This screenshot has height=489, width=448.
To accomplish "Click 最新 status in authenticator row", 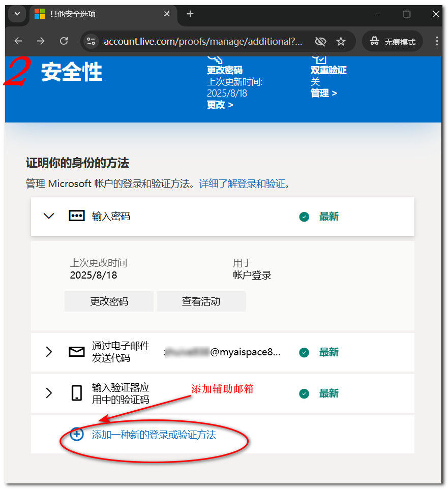I will 329,393.
